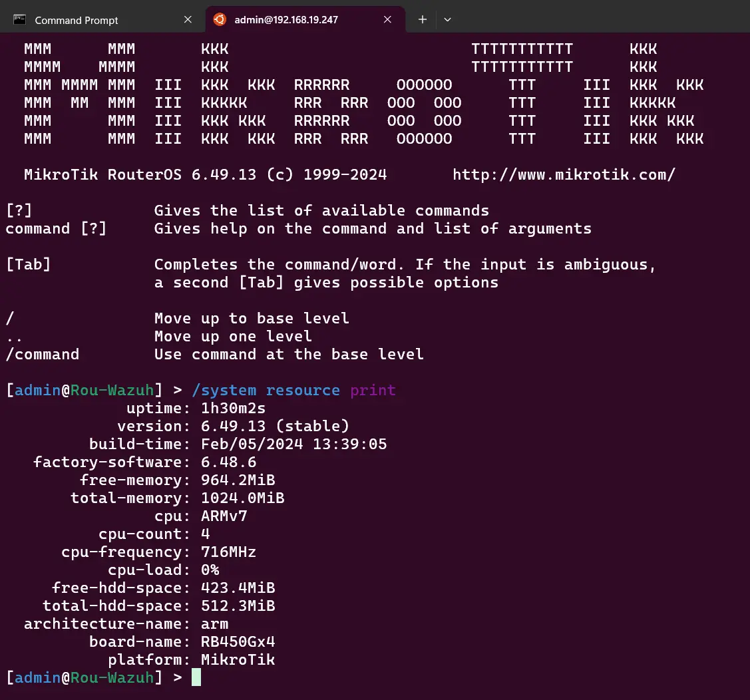Click the board-name value RB450Gx4

(x=238, y=642)
